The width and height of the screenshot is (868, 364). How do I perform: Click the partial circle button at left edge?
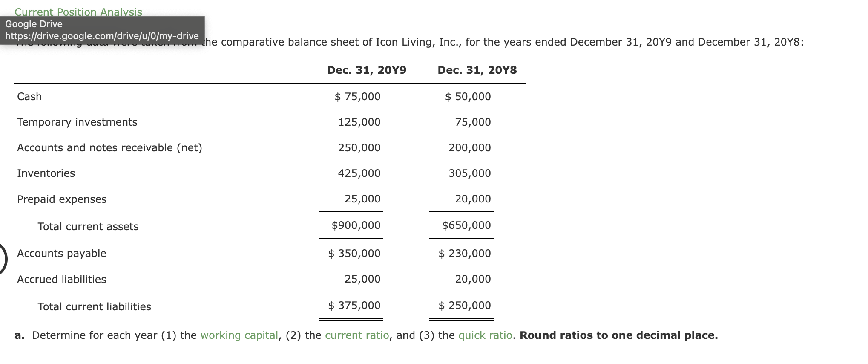tap(3, 259)
